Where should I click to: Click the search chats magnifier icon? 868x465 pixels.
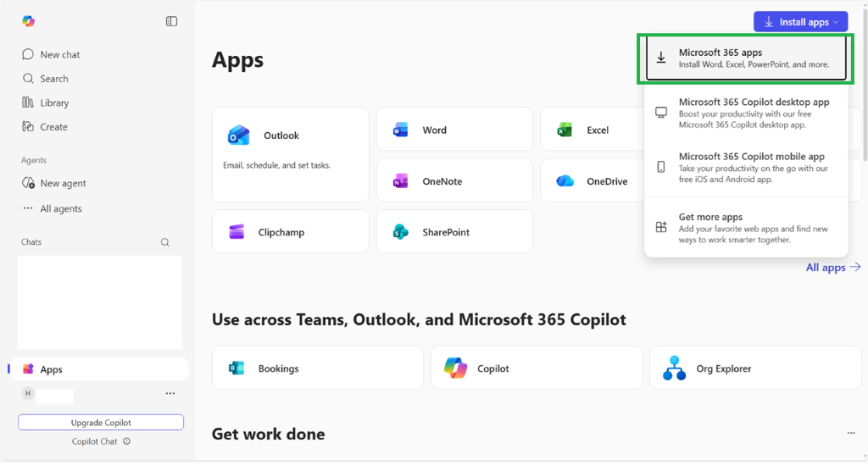tap(165, 242)
